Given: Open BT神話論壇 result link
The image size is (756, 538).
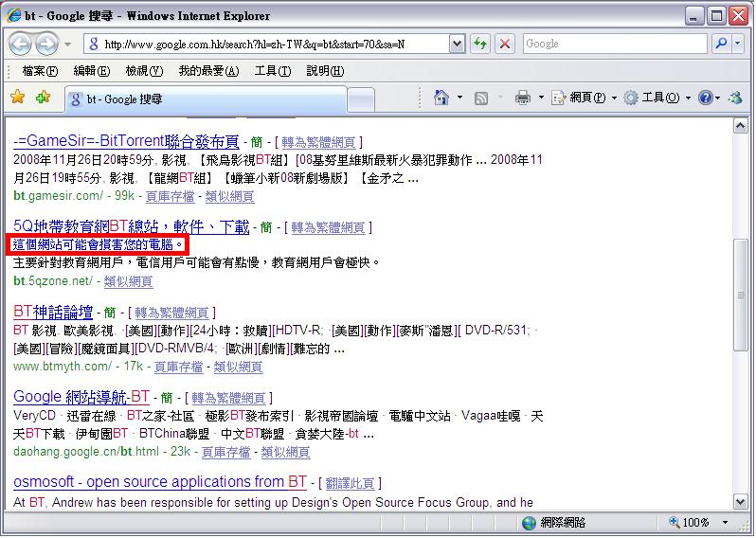Looking at the screenshot, I should point(53,313).
